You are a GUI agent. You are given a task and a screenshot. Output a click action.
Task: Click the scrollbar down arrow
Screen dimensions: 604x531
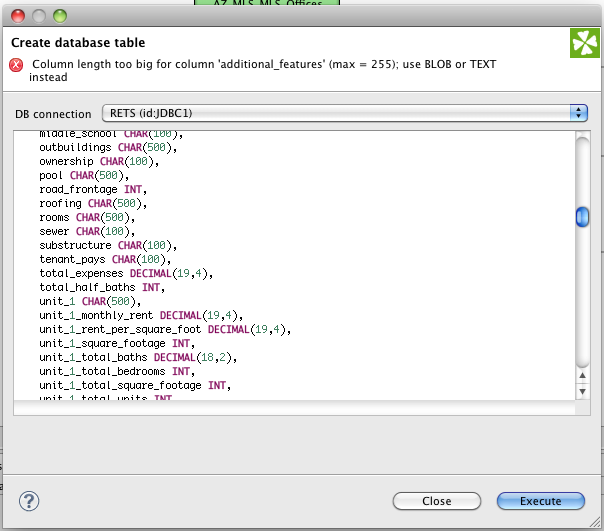582,392
